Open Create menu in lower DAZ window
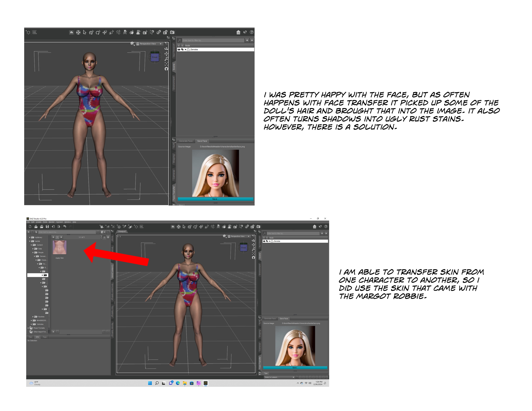Screen dimensions: 532x411 [x=39, y=222]
